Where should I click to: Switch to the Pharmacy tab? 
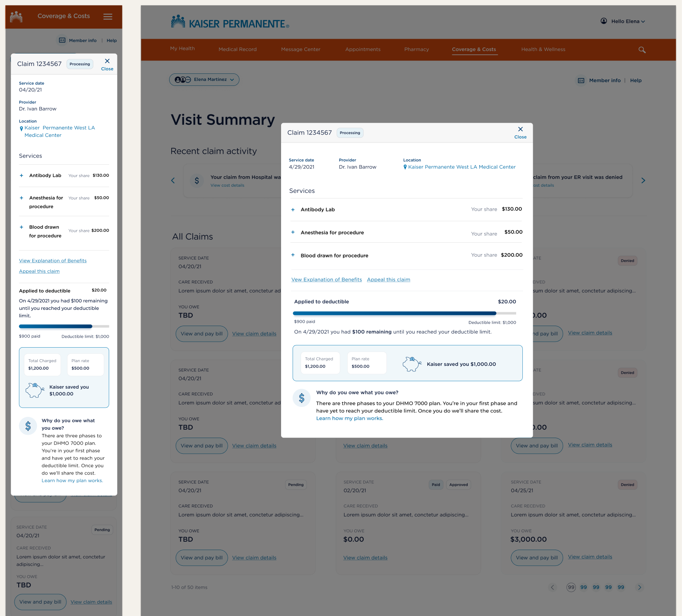[x=416, y=49]
